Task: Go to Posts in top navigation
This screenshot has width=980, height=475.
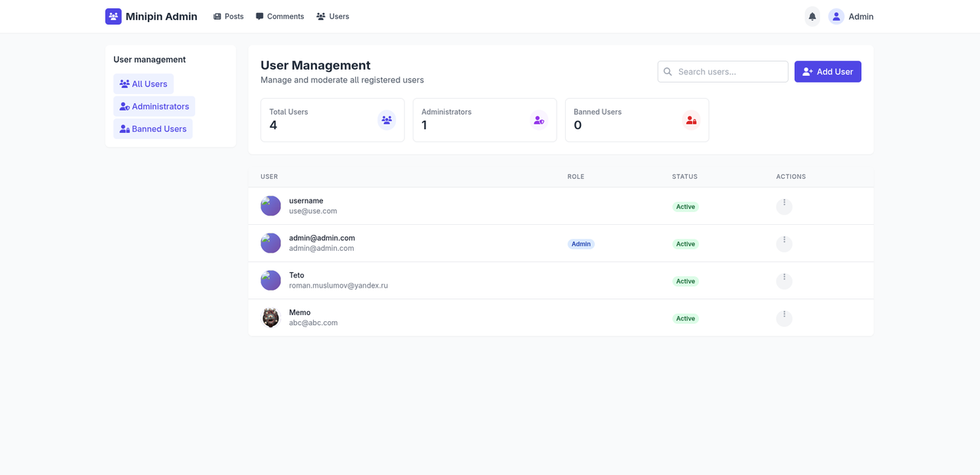Action: point(228,16)
